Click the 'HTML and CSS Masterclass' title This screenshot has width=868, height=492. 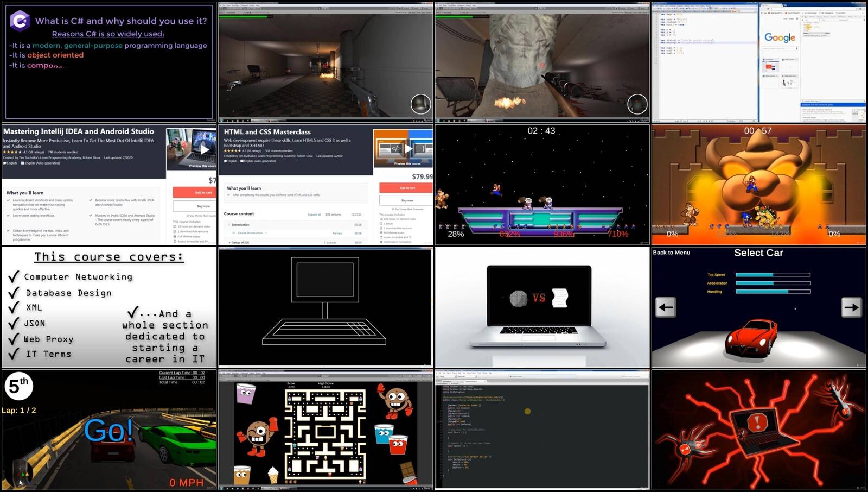click(x=267, y=132)
